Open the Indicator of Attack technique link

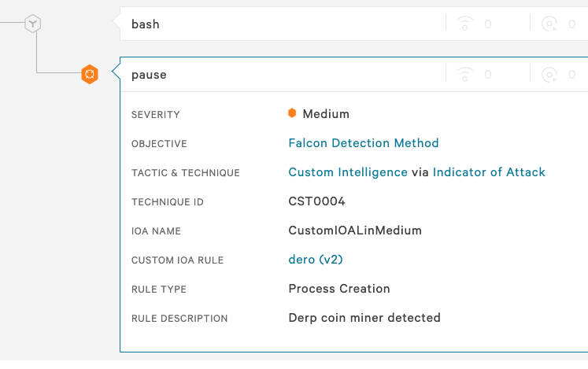click(x=489, y=172)
